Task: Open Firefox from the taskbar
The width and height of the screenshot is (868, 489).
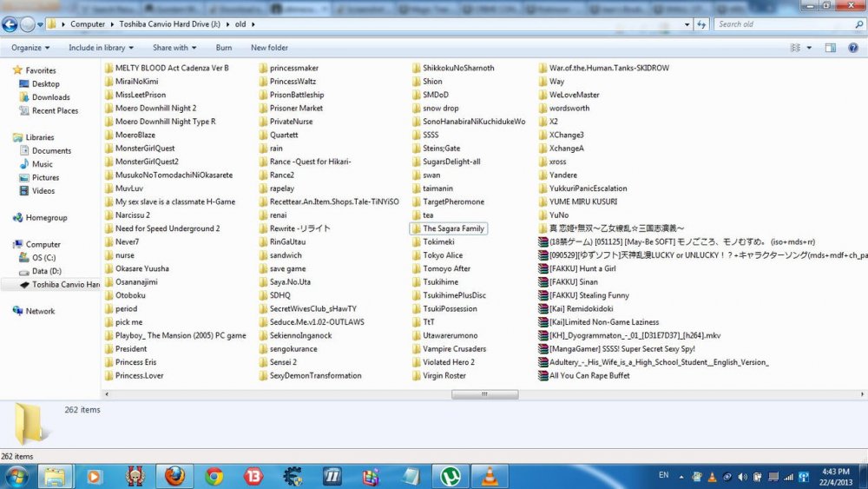Action: coord(174,476)
